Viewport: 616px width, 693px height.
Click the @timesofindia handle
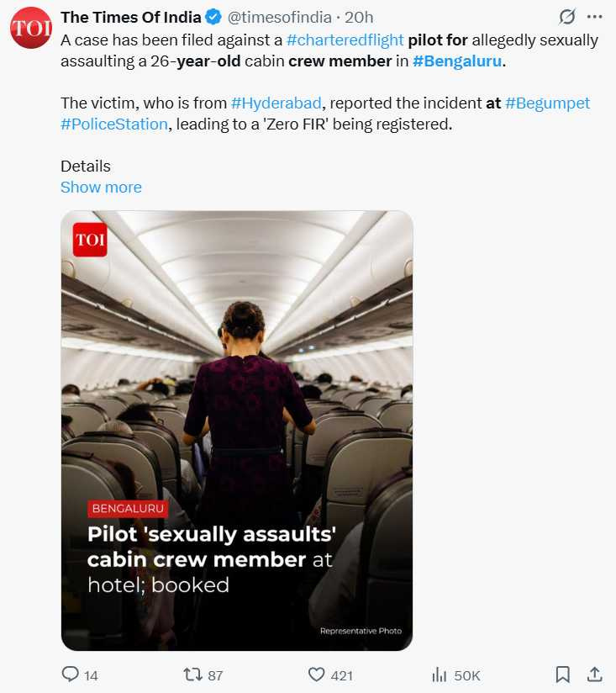coord(280,17)
